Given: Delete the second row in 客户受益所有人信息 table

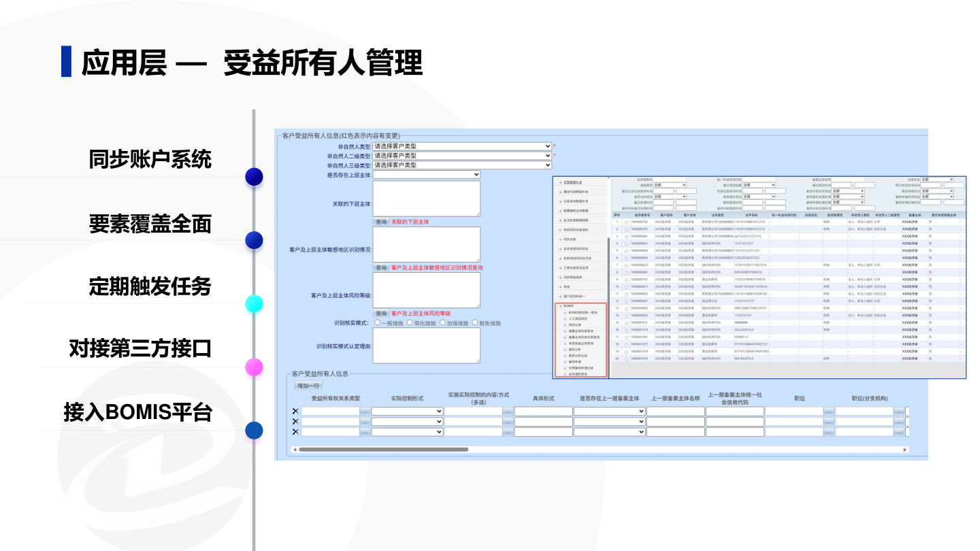Looking at the screenshot, I should pyautogui.click(x=295, y=422).
